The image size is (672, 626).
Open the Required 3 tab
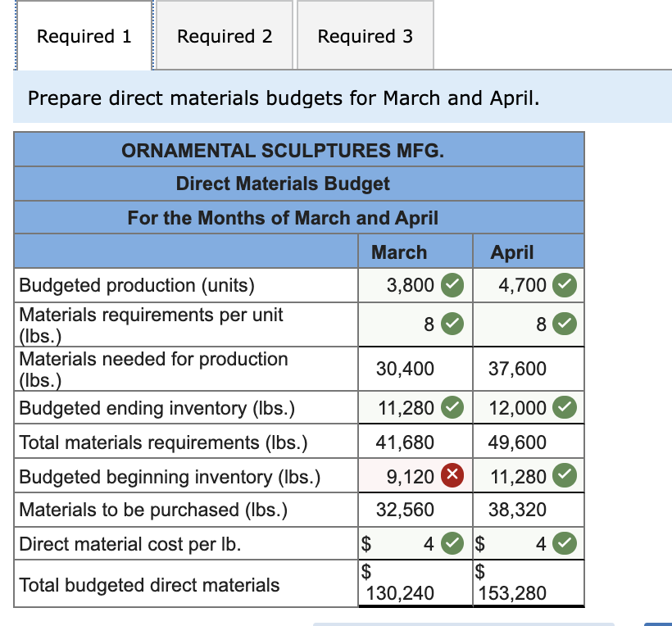366,35
